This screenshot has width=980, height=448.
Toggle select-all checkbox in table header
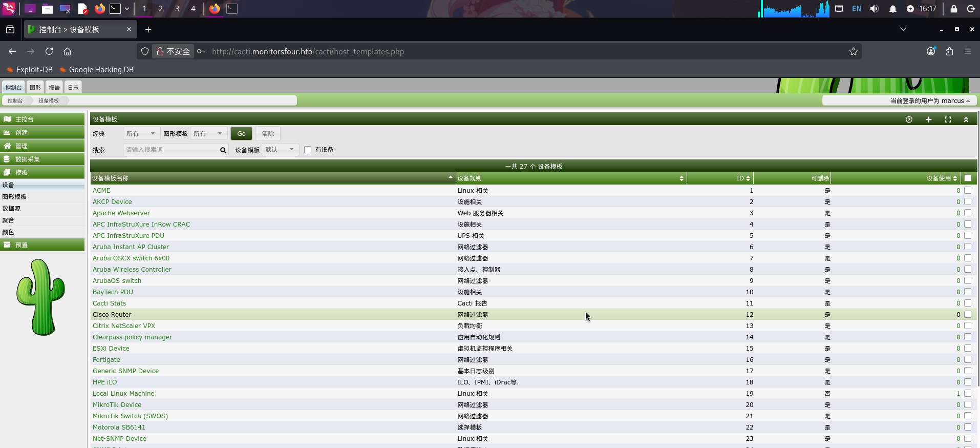pos(968,178)
